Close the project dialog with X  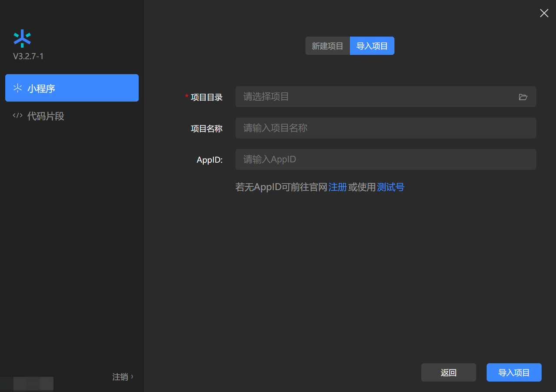click(x=544, y=13)
